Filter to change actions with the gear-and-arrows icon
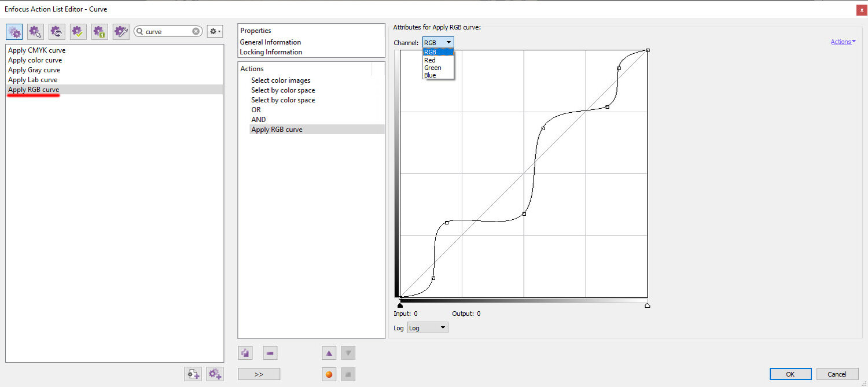Viewport: 868px width, 387px height. pos(57,31)
